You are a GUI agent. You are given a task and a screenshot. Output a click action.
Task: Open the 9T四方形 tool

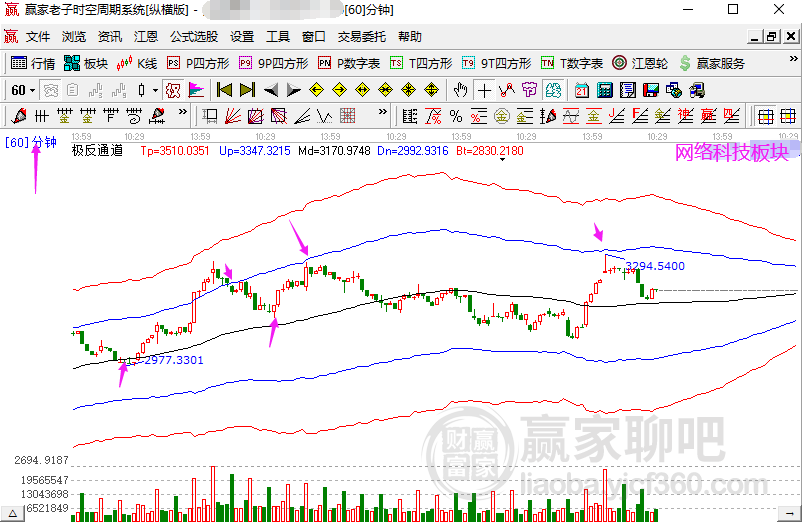(497, 63)
